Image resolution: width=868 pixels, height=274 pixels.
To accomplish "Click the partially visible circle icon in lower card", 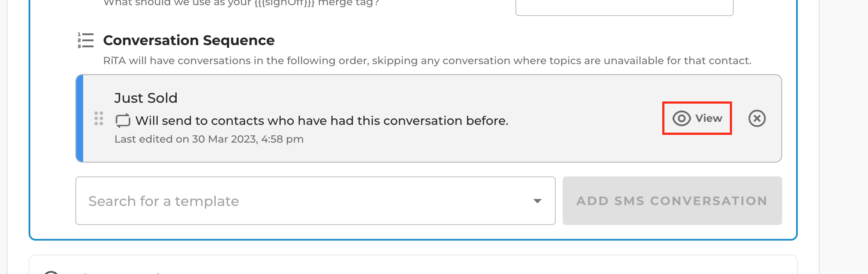I will tap(51, 272).
